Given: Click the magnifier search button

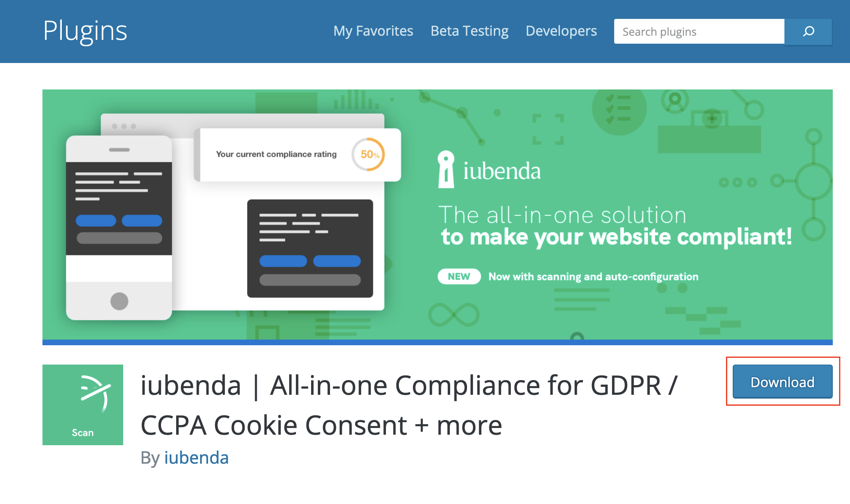Looking at the screenshot, I should pyautogui.click(x=808, y=31).
